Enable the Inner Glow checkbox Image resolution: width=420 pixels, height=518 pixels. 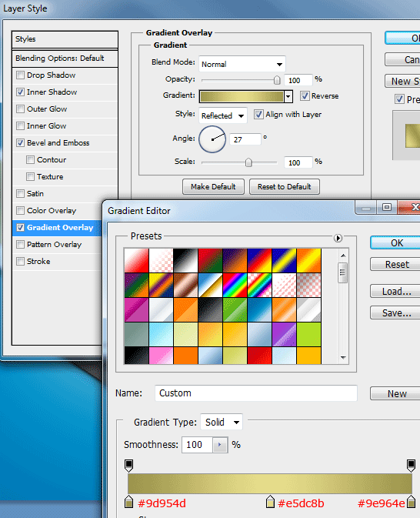click(x=21, y=125)
